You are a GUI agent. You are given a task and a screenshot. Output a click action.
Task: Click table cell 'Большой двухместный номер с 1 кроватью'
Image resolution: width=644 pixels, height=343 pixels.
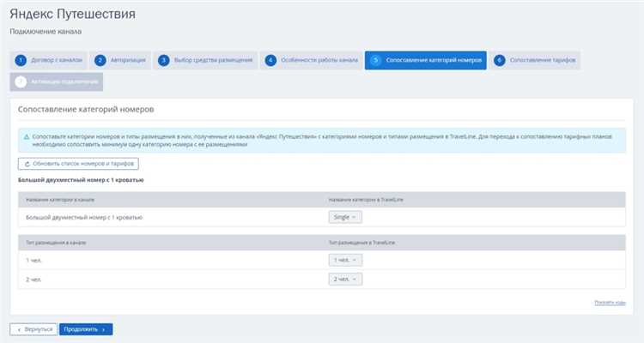click(x=84, y=218)
